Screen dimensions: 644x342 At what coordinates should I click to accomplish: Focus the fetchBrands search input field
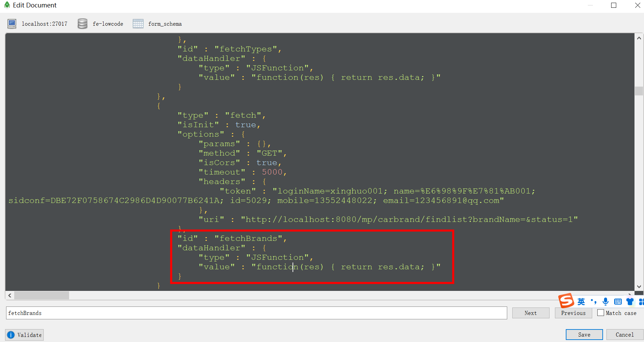(256, 313)
